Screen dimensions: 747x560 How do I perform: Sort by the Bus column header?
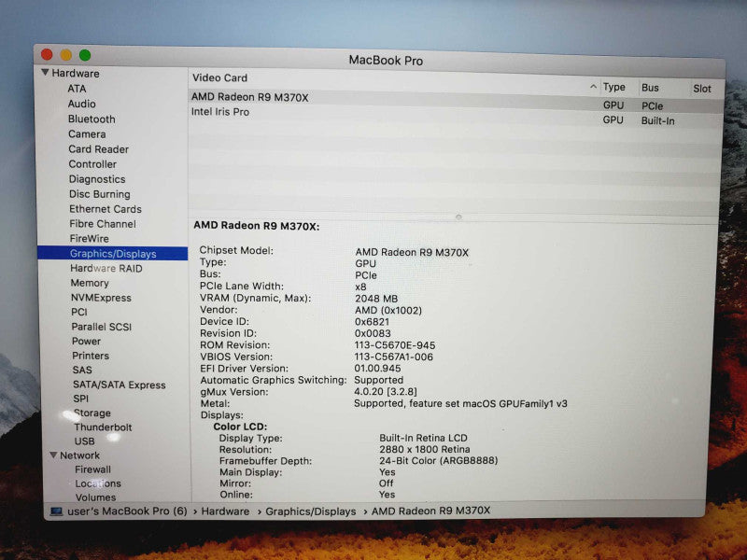click(650, 88)
